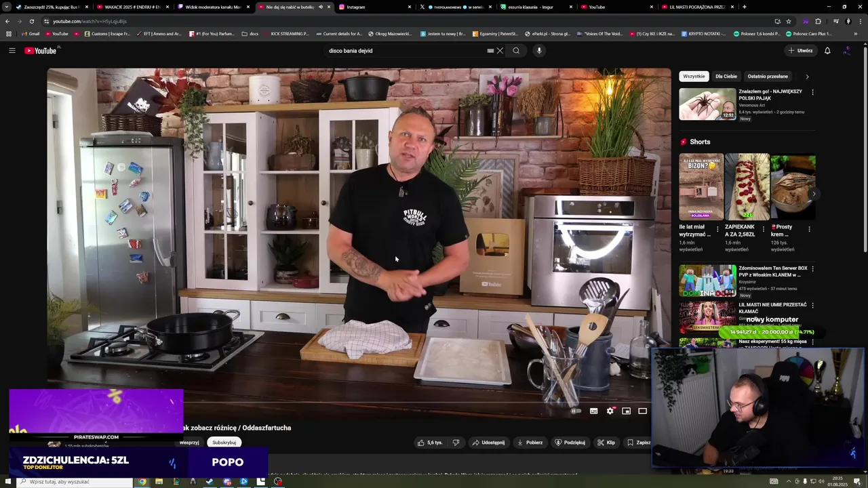Toggle subtitles in the video player
Screen dimensions: 868x488
tap(593, 411)
